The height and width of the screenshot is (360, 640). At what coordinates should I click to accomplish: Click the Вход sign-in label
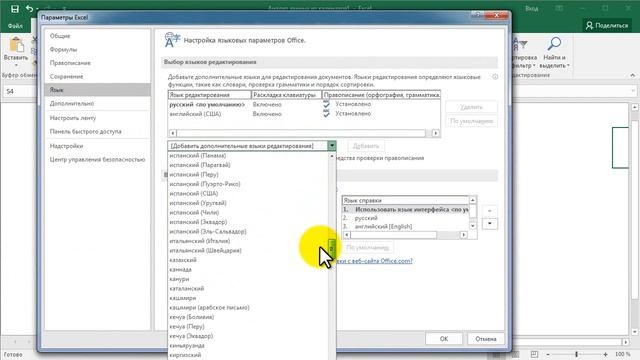[531, 9]
